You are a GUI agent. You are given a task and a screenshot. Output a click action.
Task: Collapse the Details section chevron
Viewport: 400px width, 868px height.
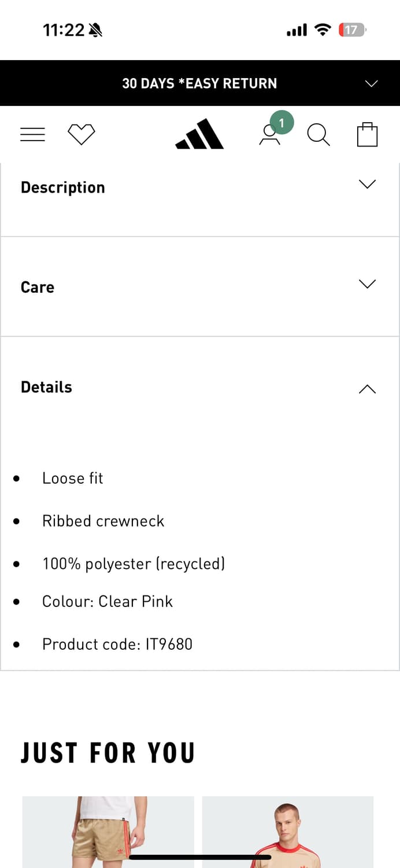point(367,389)
